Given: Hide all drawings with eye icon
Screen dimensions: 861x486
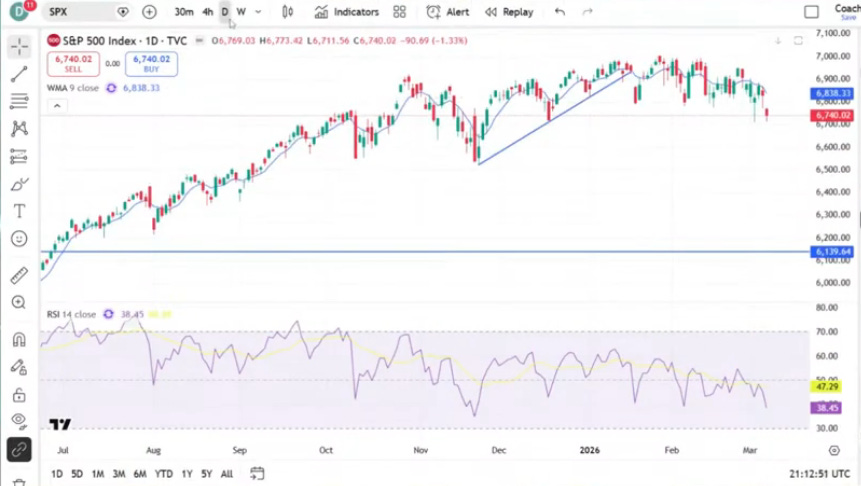Looking at the screenshot, I should click(19, 421).
